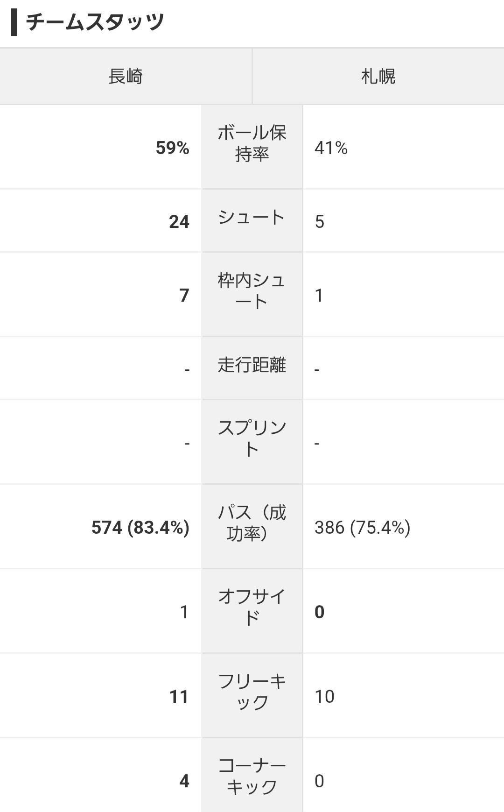Click Sapporo's 10 free kicks value
Image resolution: width=504 pixels, height=812 pixels.
point(324,696)
